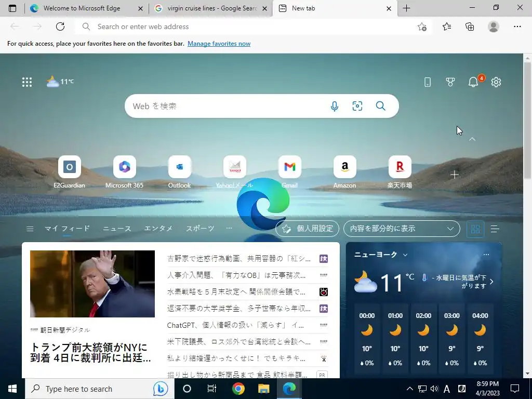The height and width of the screenshot is (399, 532).
Task: Open the ChatGPT、個人情報の扱い news link
Action: (235, 325)
